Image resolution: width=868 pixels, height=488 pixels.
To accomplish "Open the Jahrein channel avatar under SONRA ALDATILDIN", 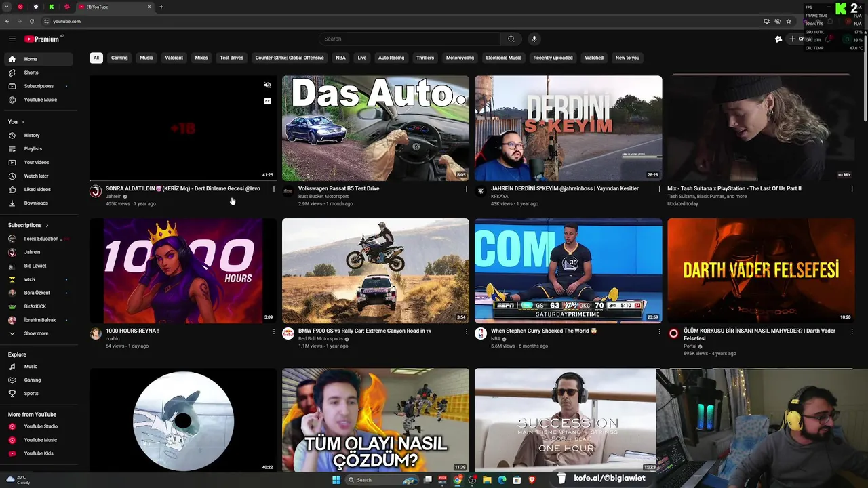I will click(96, 191).
